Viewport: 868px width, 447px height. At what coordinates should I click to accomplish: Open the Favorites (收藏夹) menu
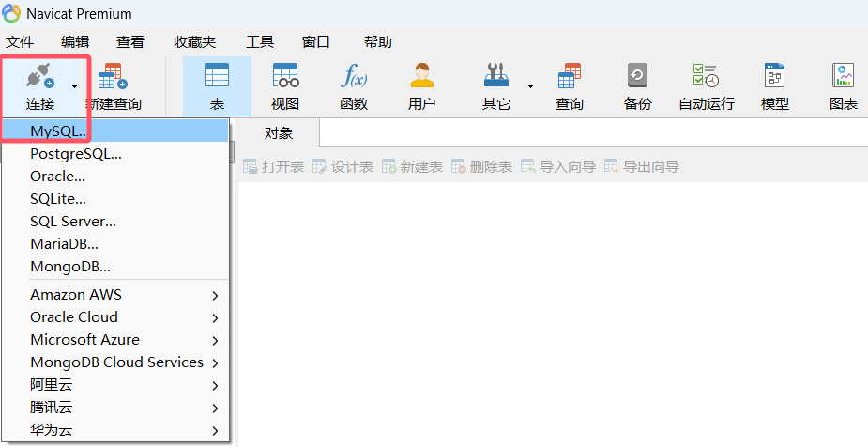pyautogui.click(x=195, y=42)
